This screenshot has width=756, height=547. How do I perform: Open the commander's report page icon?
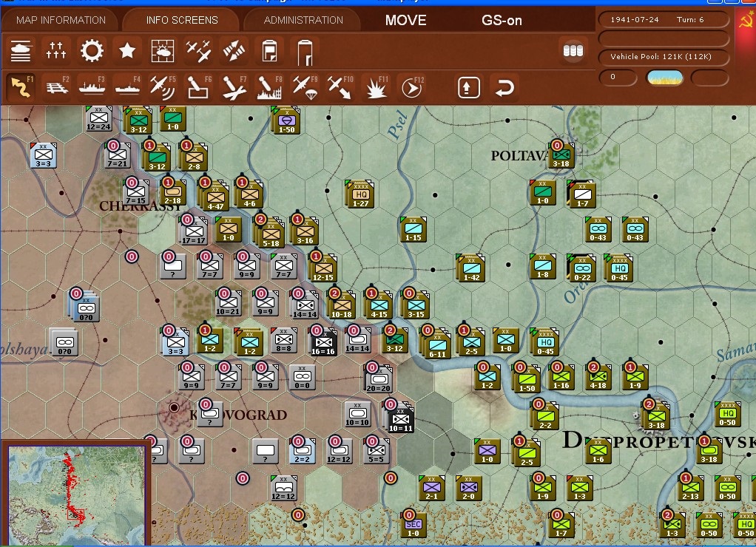coord(269,50)
